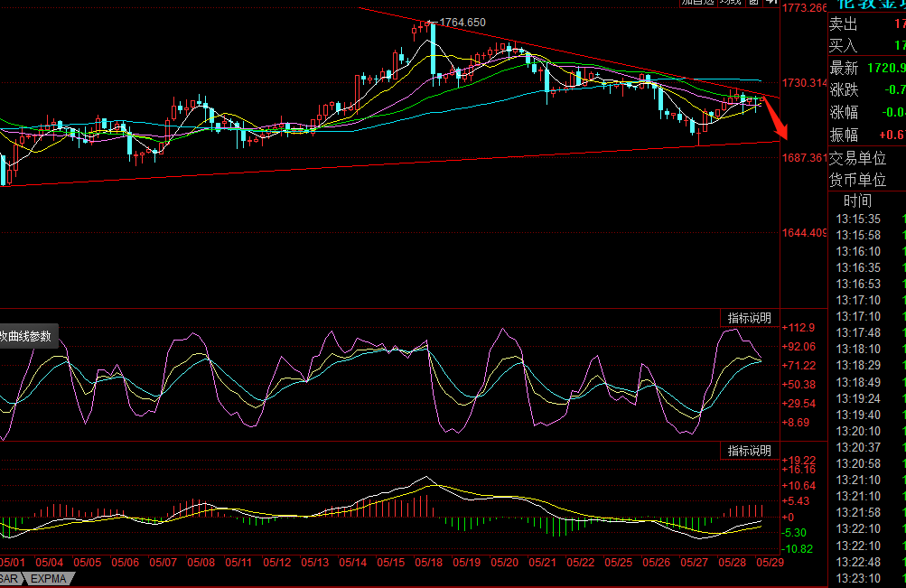Select the 卖出 sell quote label
906x588 pixels.
pos(844,24)
